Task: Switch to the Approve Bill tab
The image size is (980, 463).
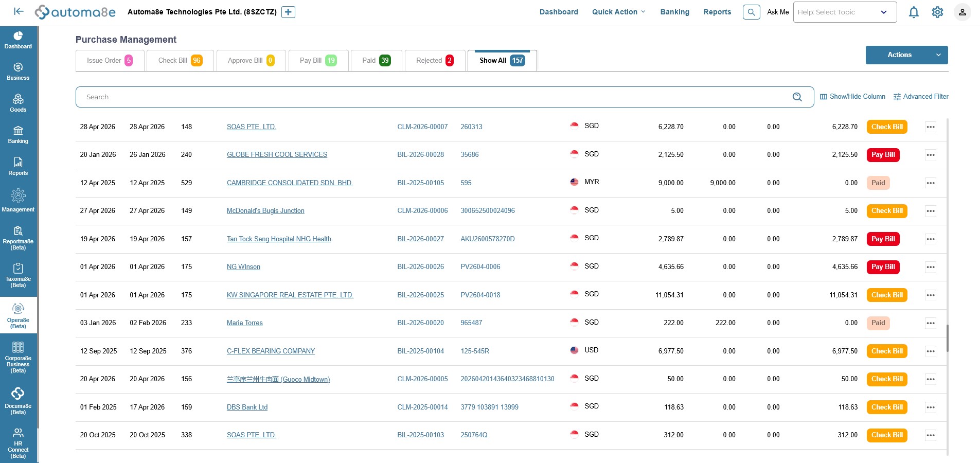Action: (251, 61)
